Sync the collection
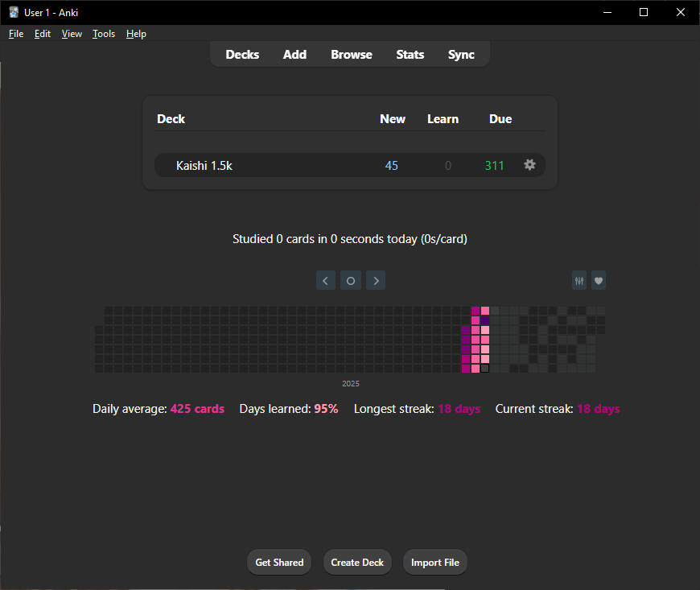 click(461, 55)
